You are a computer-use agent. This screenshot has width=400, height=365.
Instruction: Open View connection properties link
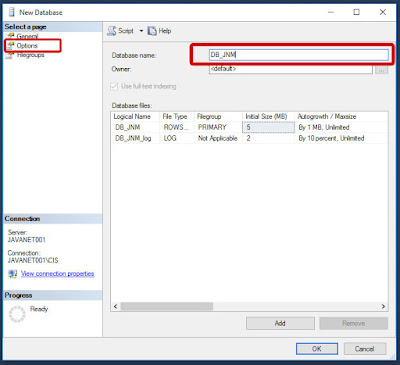click(58, 274)
